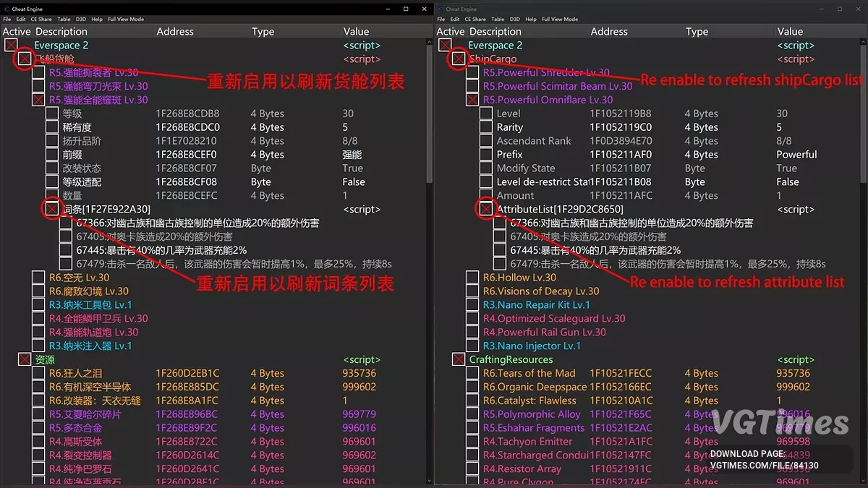Screen dimensions: 868x488
Task: Click value 8/8 of Ascendant Rank row
Action: pos(784,141)
